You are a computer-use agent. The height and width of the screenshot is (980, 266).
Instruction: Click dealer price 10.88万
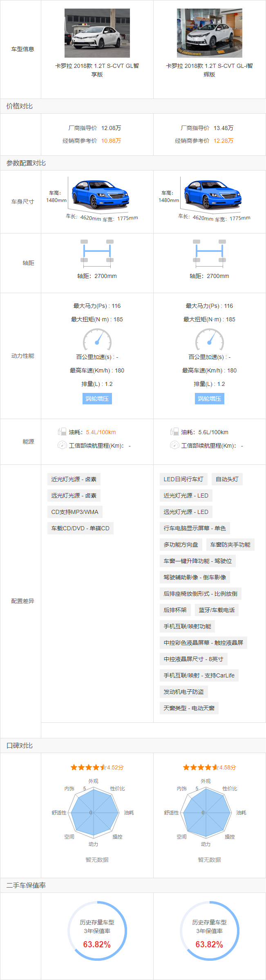tap(111, 141)
